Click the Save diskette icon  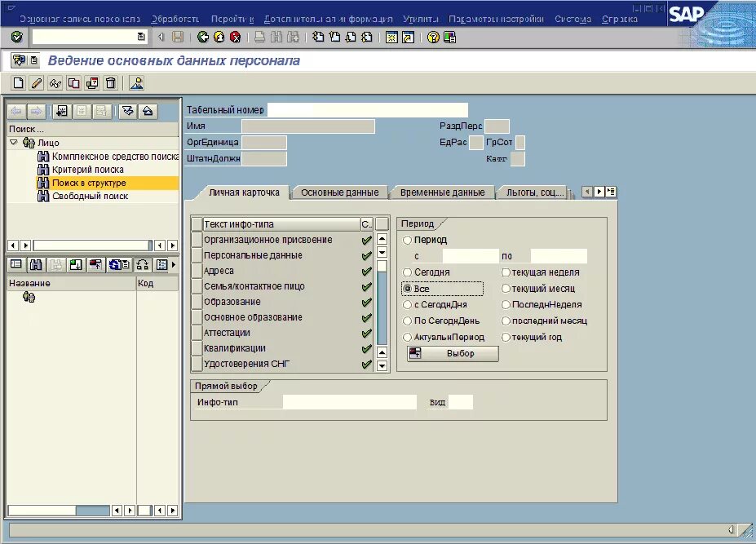coord(178,38)
